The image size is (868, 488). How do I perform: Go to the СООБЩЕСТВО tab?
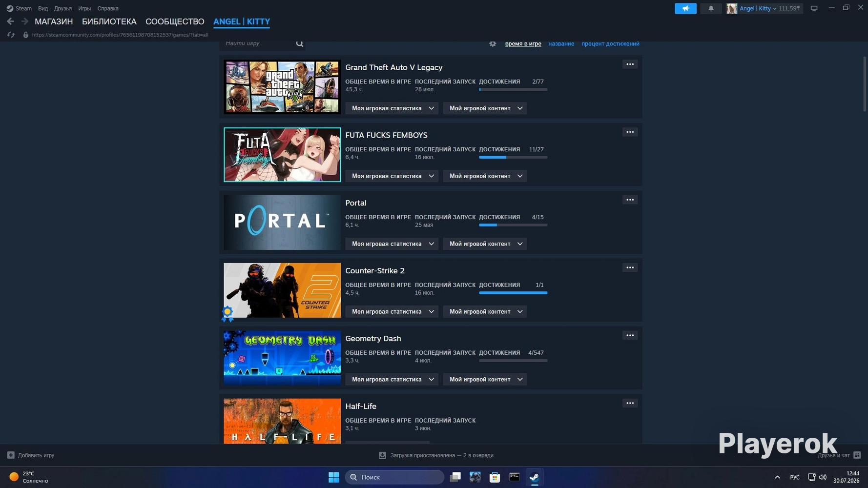(x=175, y=21)
